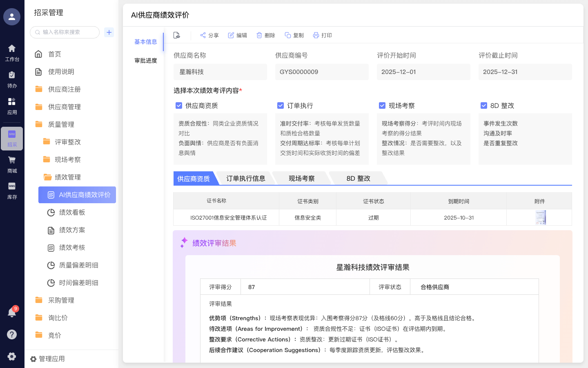
Task: Open the 商城 module in the left rail
Action: coord(11,165)
